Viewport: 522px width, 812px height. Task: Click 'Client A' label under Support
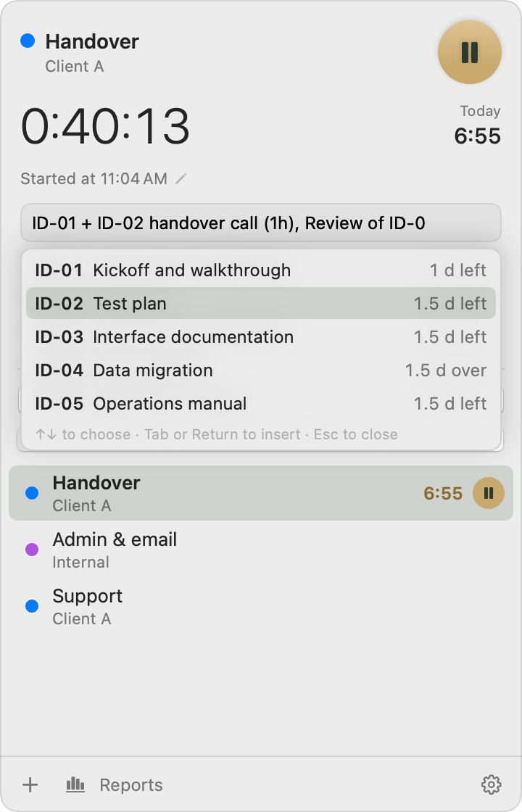(x=82, y=619)
